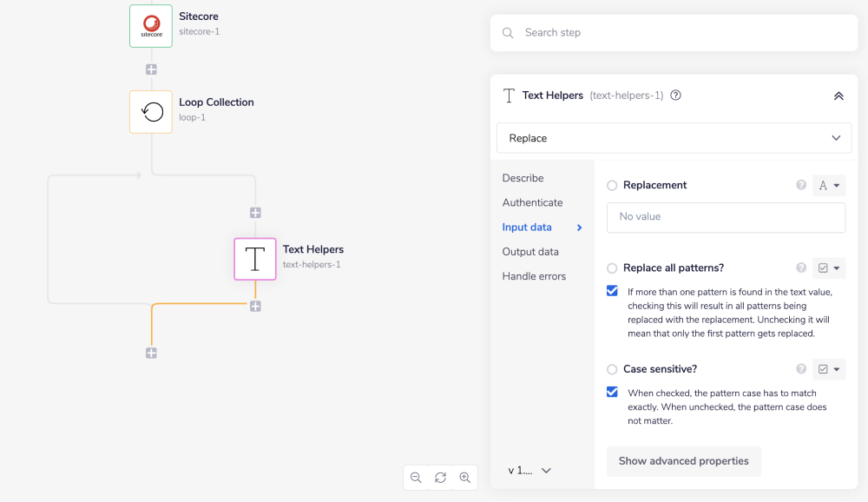Add a step between Sitecore and Loop Collection
This screenshot has height=502, width=868.
pyautogui.click(x=151, y=69)
